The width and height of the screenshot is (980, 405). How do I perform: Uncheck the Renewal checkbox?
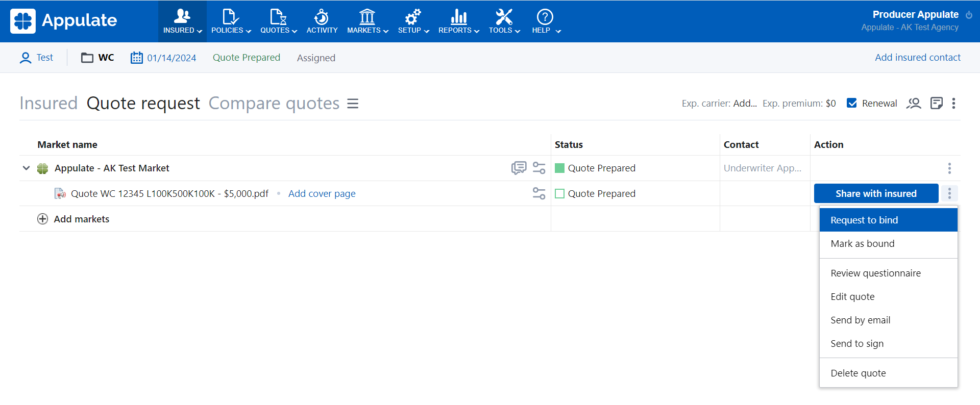[x=851, y=103]
